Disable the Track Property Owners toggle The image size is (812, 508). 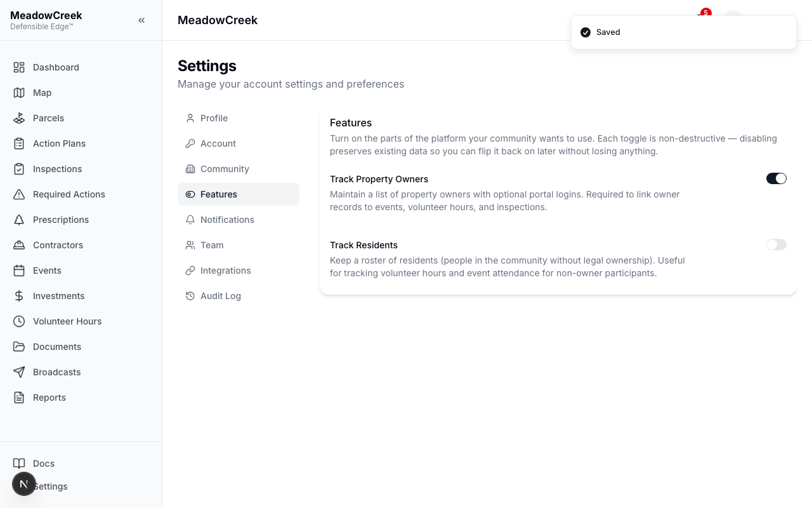click(776, 178)
